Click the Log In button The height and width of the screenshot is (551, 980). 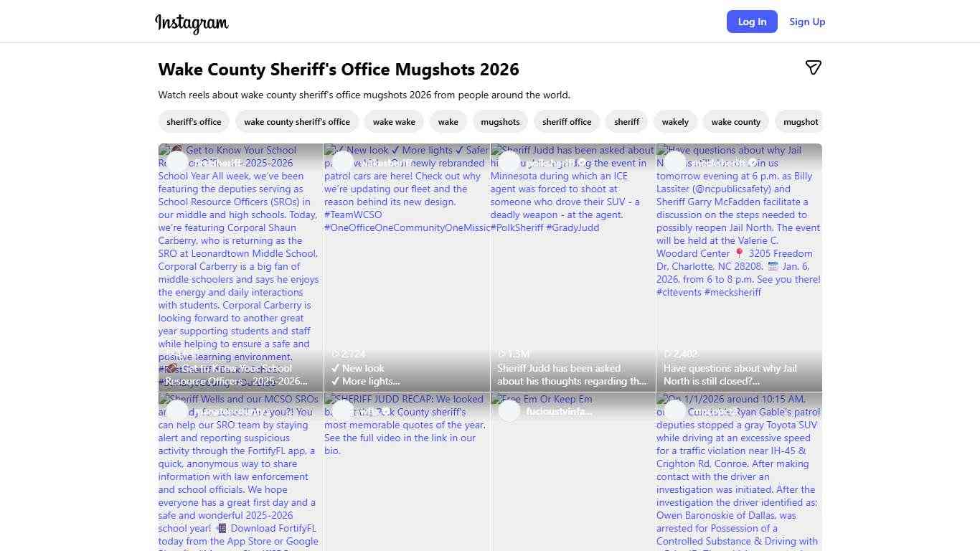752,22
